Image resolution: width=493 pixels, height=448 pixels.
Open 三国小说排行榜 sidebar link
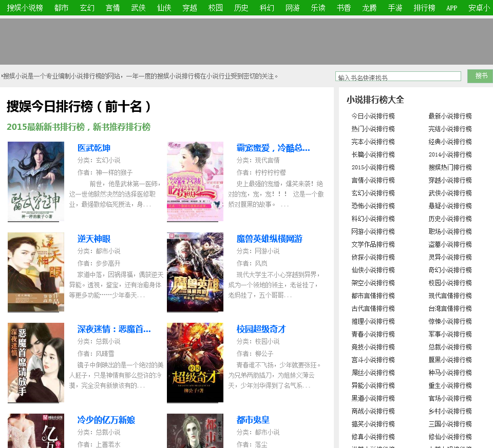pyautogui.click(x=450, y=424)
